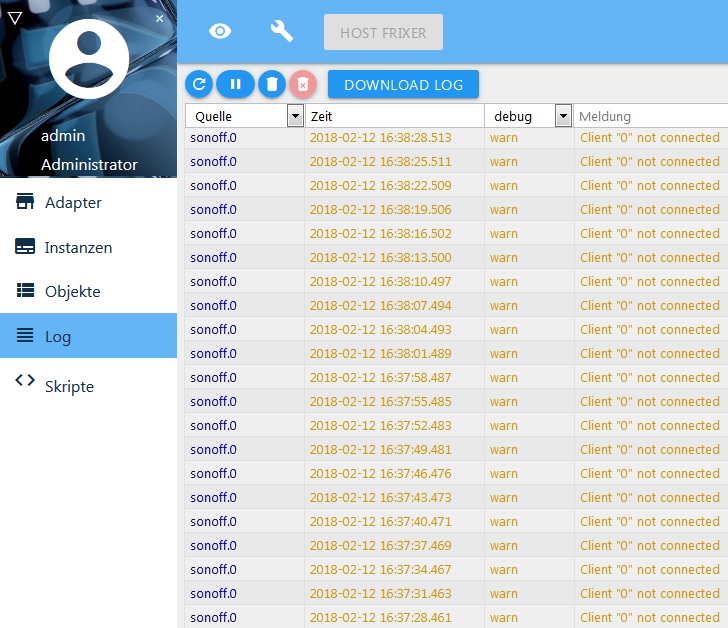Open the Quelle source filter dropdown

coord(295,116)
